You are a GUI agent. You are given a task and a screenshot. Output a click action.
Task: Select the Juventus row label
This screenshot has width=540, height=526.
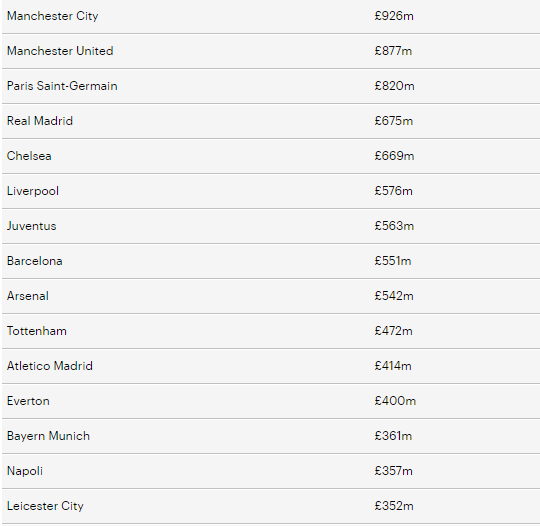[31, 226]
